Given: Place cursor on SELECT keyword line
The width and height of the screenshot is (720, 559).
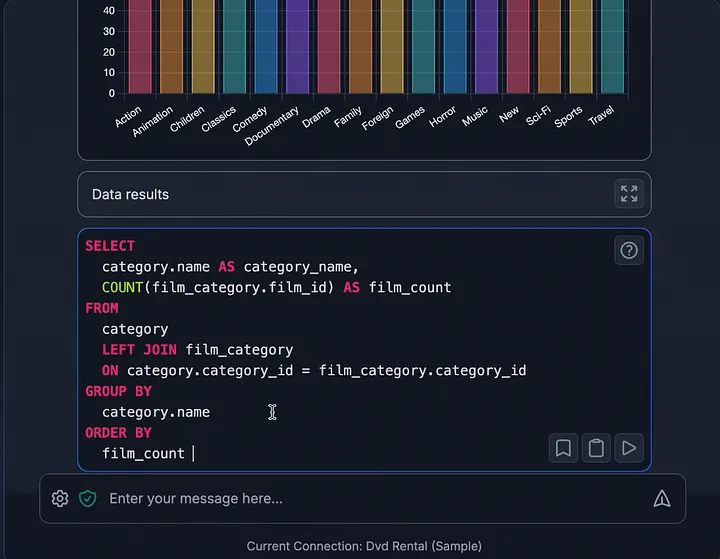Looking at the screenshot, I should pyautogui.click(x=110, y=246).
